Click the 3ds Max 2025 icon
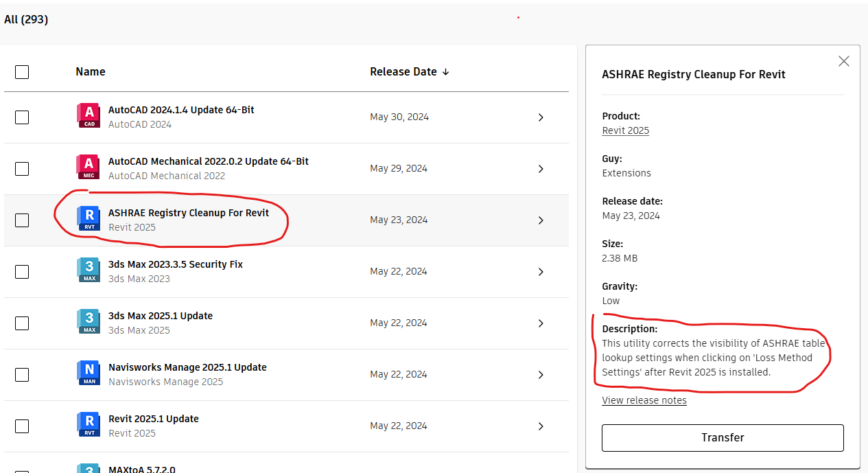 point(88,323)
